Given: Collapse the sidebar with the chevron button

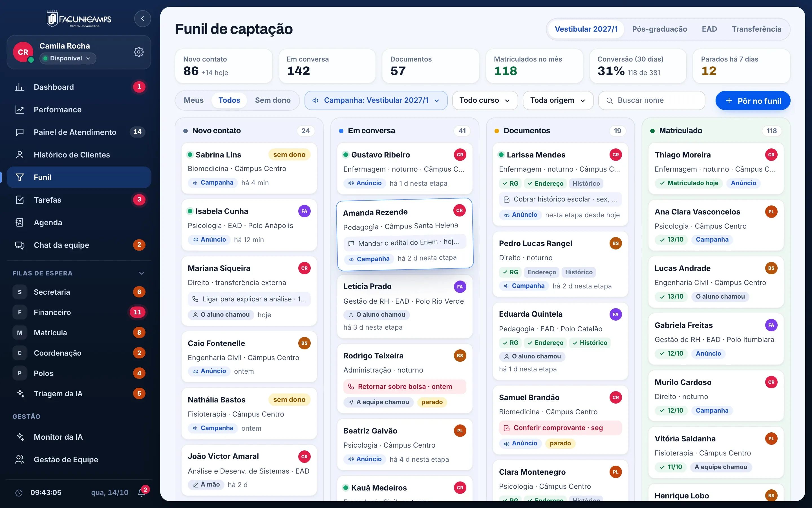Looking at the screenshot, I should (143, 19).
